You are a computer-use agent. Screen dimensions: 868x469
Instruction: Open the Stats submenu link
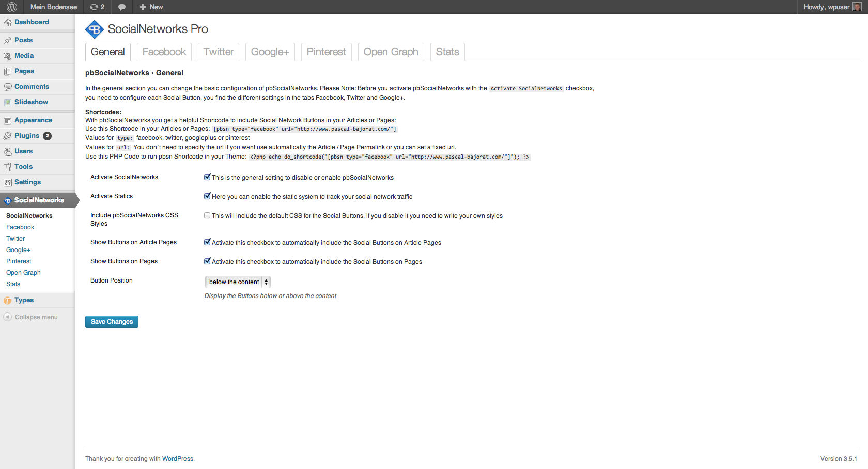pyautogui.click(x=13, y=284)
